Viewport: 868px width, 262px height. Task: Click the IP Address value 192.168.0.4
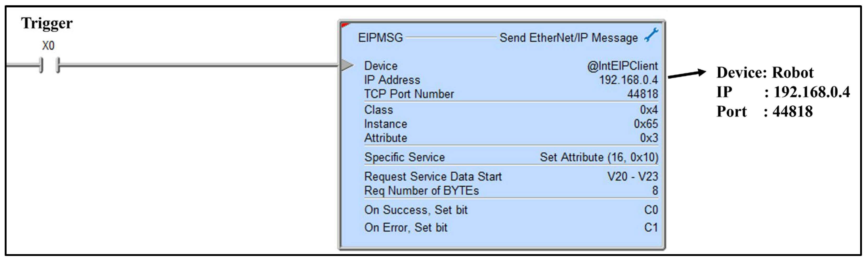[x=628, y=80]
